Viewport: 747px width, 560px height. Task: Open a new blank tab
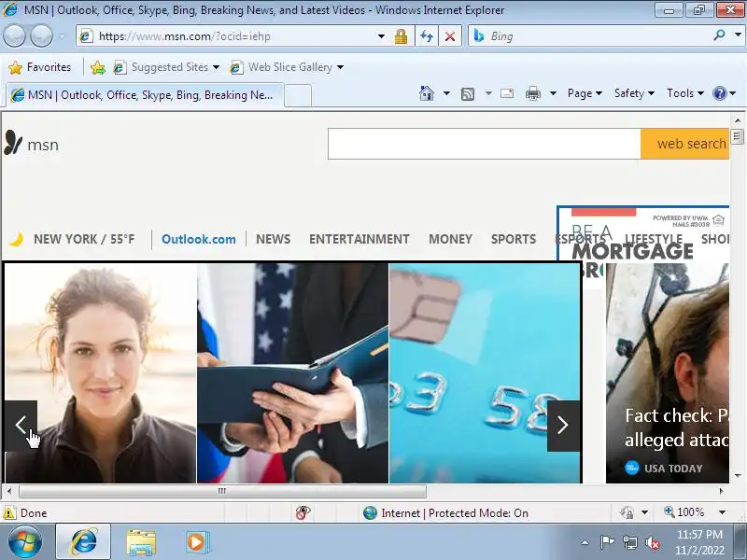pos(298,95)
